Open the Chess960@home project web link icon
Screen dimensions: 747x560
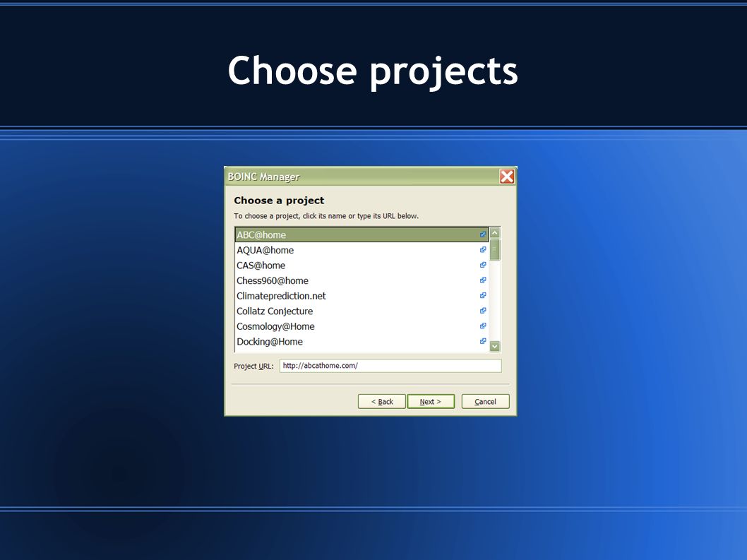483,280
